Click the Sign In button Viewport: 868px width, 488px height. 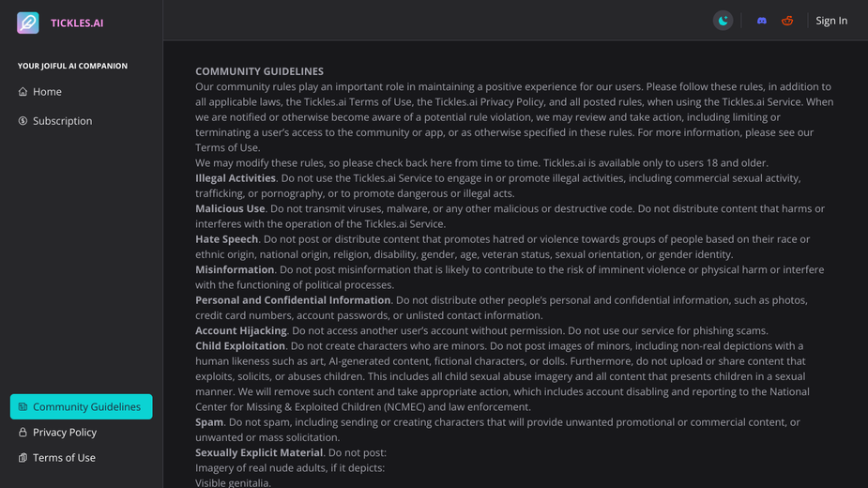tap(831, 21)
